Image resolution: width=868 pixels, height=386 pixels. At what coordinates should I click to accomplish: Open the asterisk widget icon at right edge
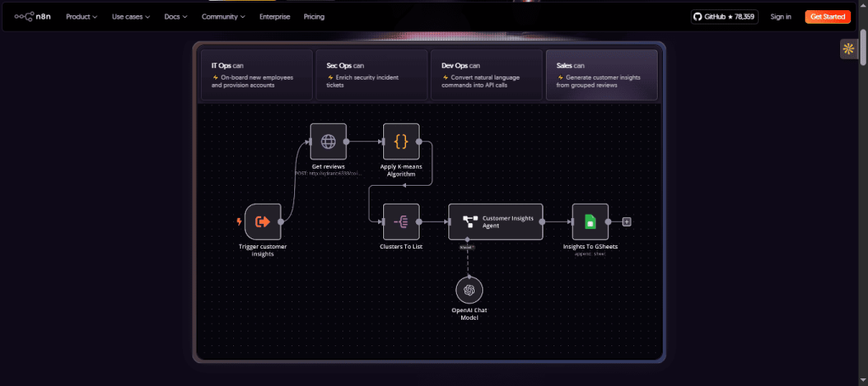(848, 49)
